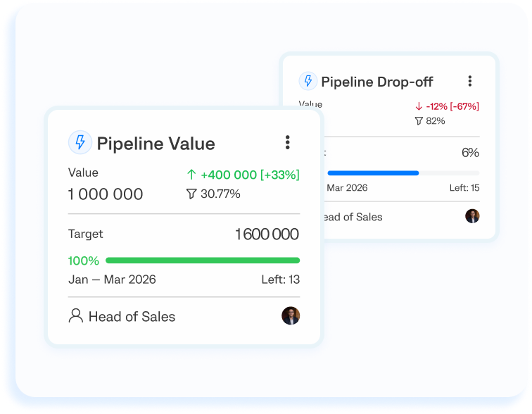Click the funnel icon next to 82%
The width and height of the screenshot is (532, 414).
coord(419,121)
